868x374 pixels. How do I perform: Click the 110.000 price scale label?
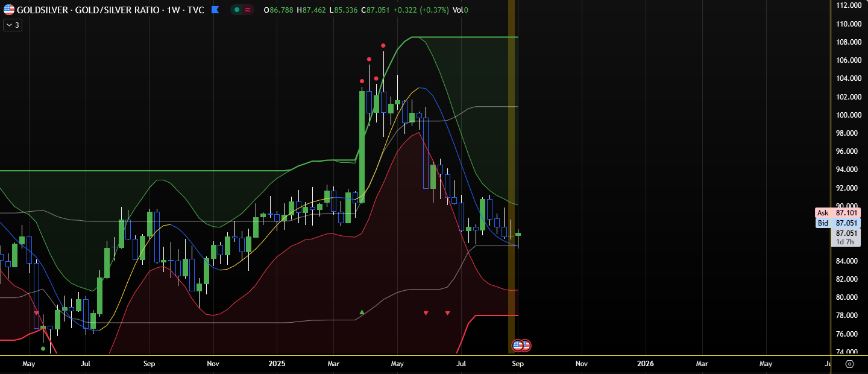point(848,24)
